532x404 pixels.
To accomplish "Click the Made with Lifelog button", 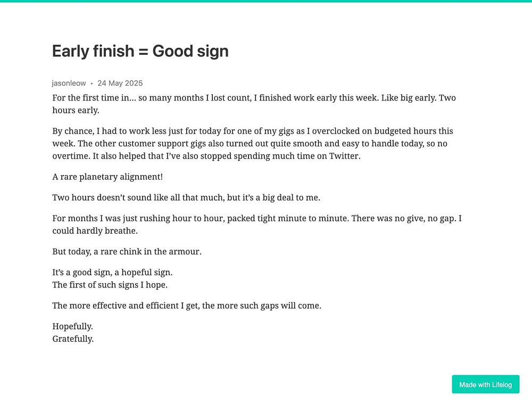I will click(485, 384).
